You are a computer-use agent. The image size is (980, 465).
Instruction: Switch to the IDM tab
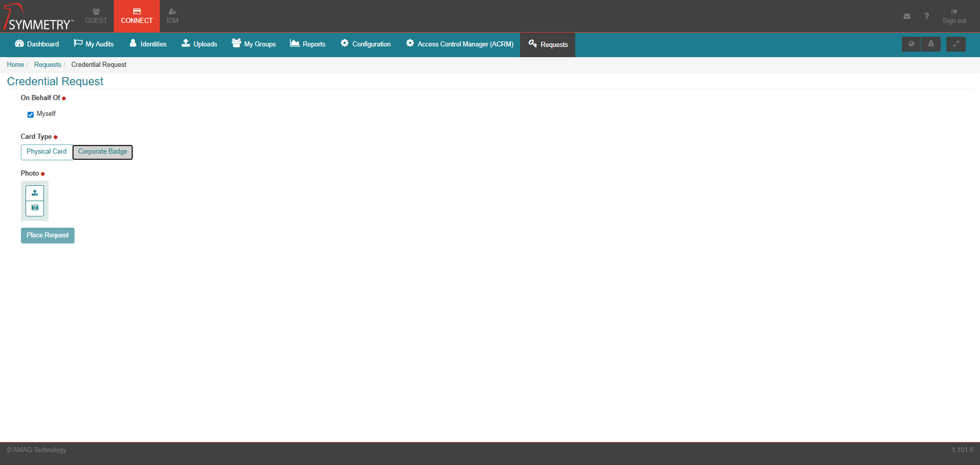pos(172,16)
